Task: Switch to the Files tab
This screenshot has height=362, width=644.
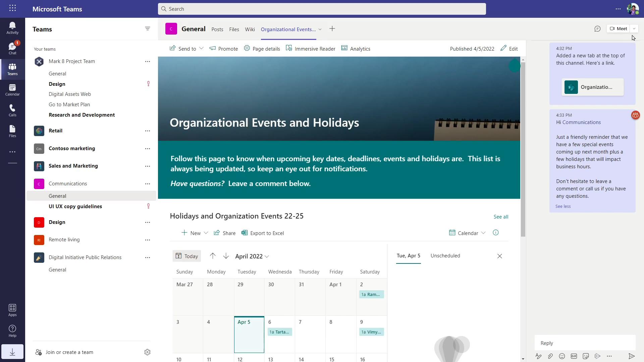Action: click(x=234, y=29)
